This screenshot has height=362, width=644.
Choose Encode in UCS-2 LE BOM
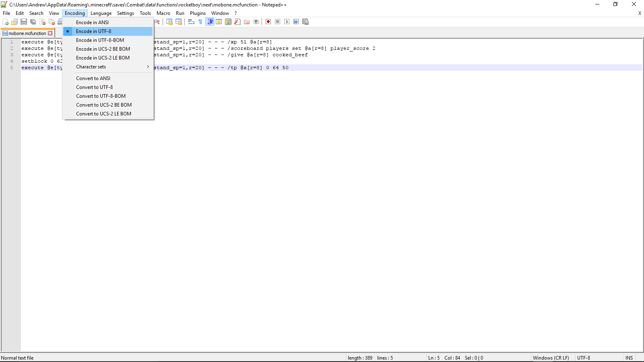[108, 58]
